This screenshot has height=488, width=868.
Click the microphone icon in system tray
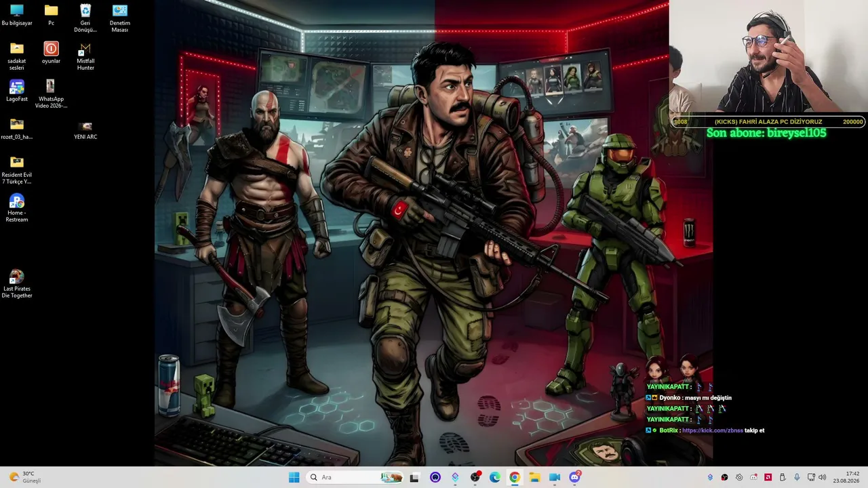[797, 477]
